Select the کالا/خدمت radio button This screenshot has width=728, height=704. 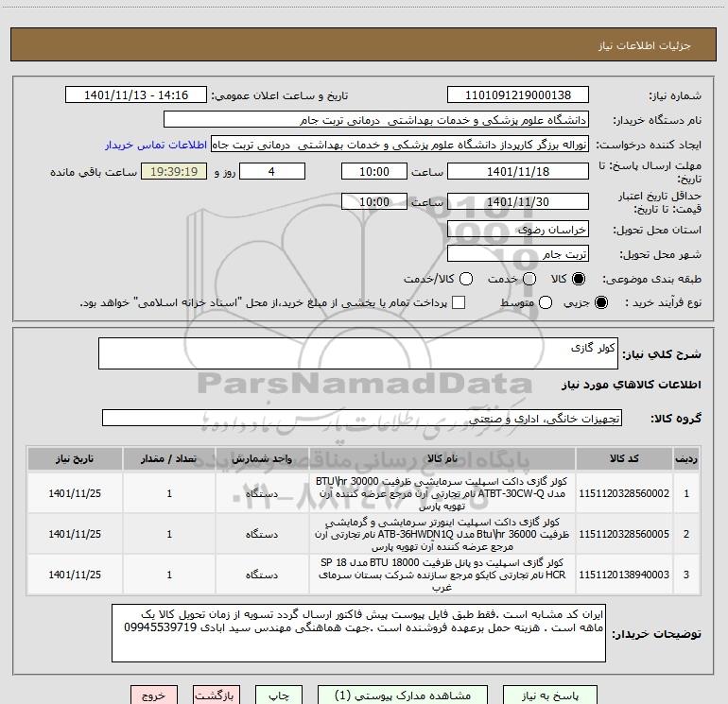[x=466, y=279]
